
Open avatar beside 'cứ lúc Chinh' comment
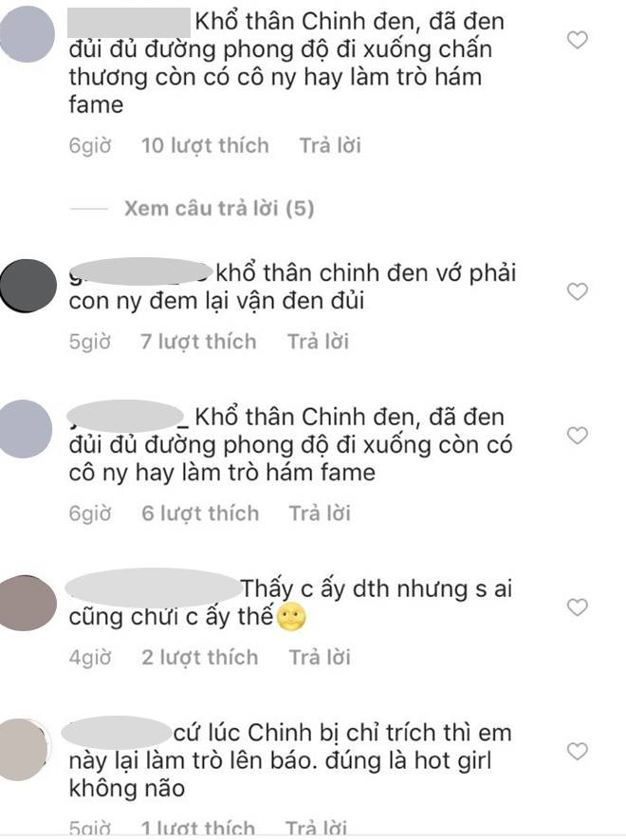click(24, 750)
